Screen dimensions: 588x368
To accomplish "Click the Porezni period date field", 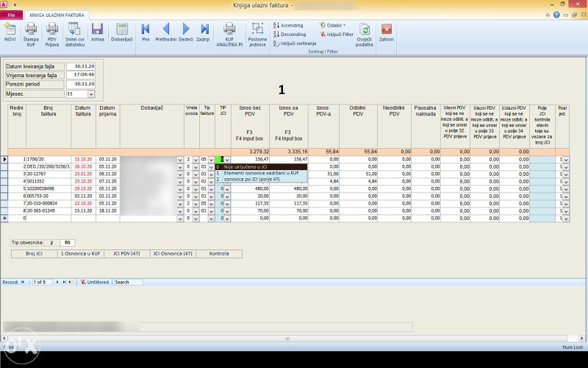I will tap(81, 84).
